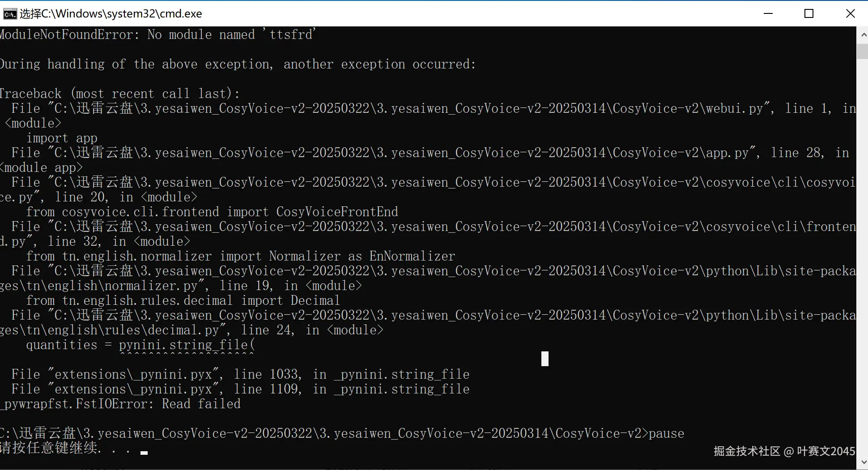Click the "line 1109, in _pynini.string_file" line
Image resolution: width=868 pixels, height=470 pixels.
point(241,389)
